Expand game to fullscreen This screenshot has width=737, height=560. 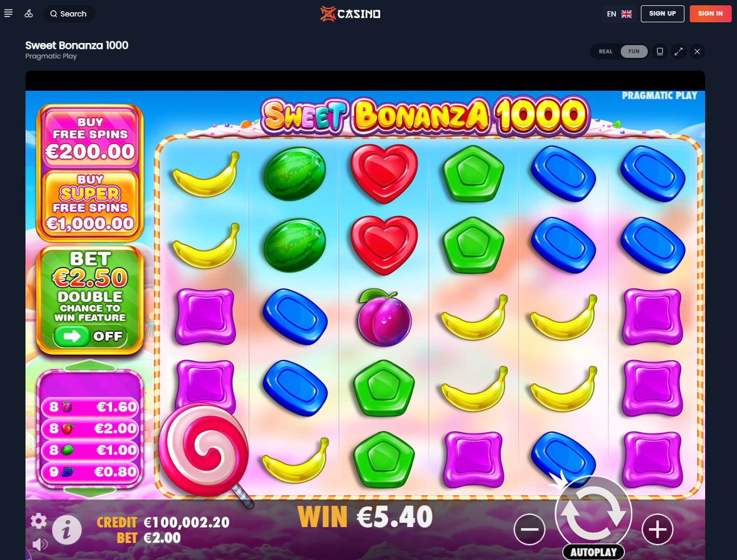[x=679, y=51]
